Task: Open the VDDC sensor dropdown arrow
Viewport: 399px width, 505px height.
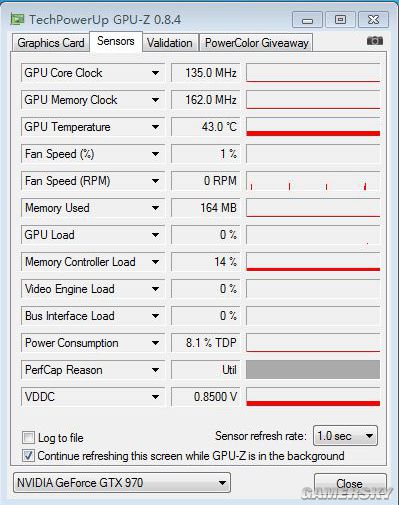Action: pyautogui.click(x=155, y=397)
